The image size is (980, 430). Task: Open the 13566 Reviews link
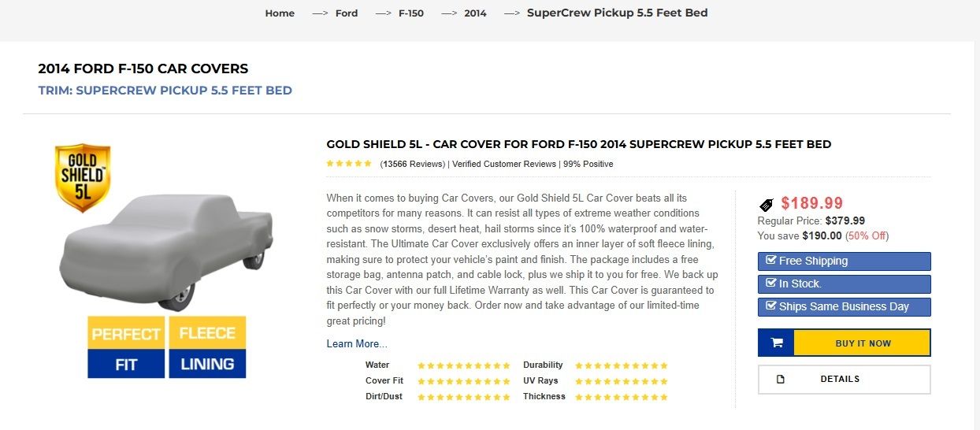413,164
